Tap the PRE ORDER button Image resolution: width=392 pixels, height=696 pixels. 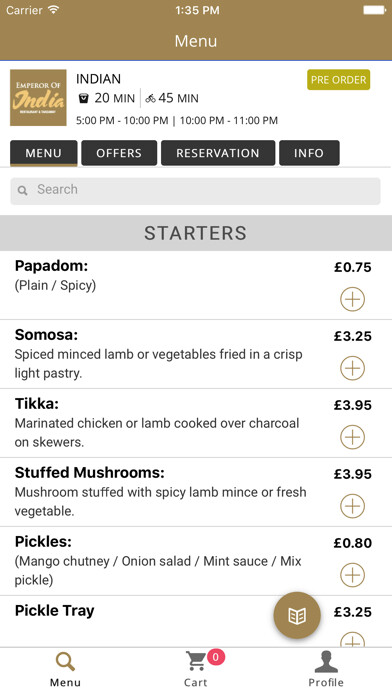pyautogui.click(x=339, y=80)
